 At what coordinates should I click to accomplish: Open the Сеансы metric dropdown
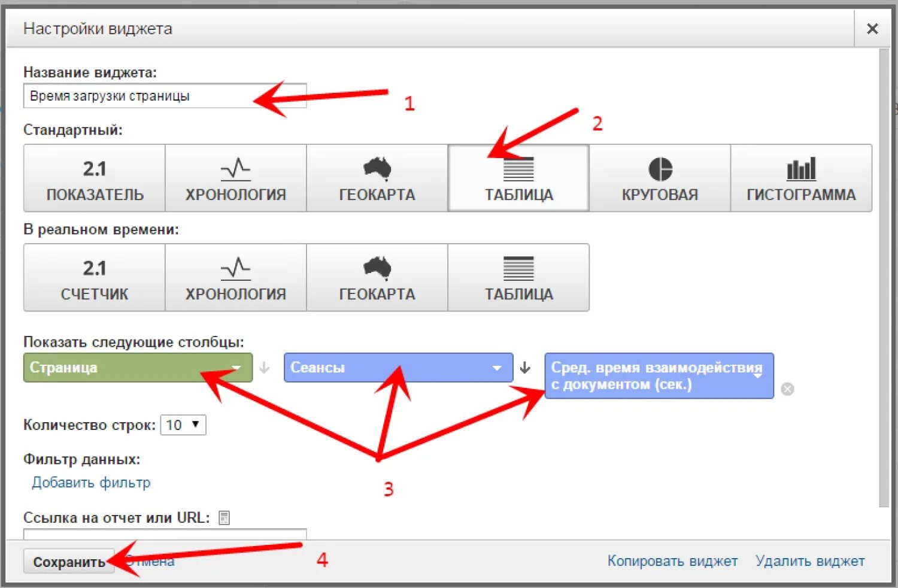(x=398, y=368)
